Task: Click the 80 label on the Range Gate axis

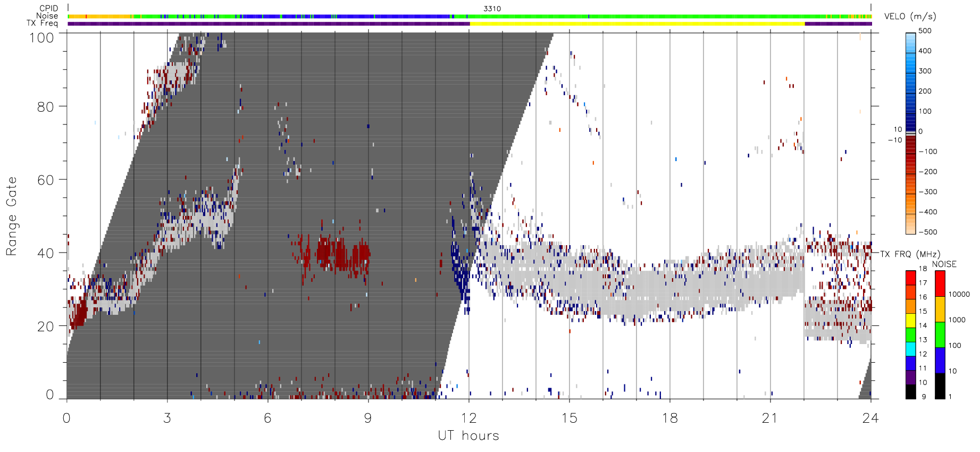Action: (x=45, y=107)
